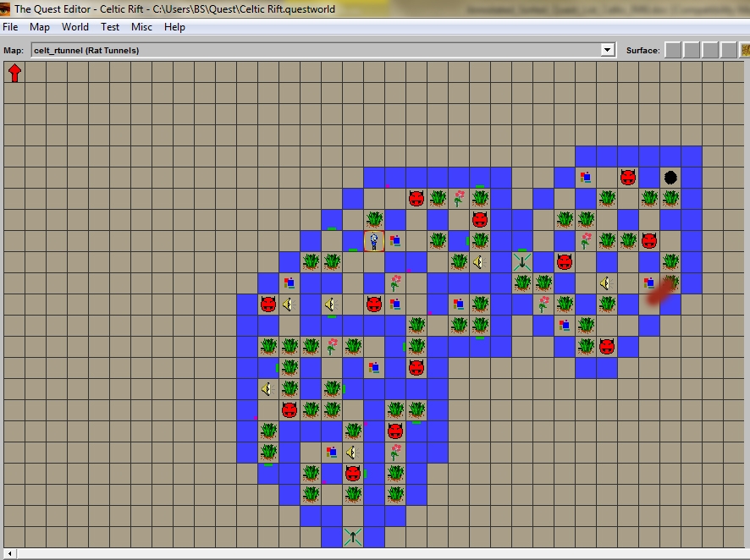
Task: Click the horizontal scrollbar's left arrow
Action: click(x=9, y=554)
